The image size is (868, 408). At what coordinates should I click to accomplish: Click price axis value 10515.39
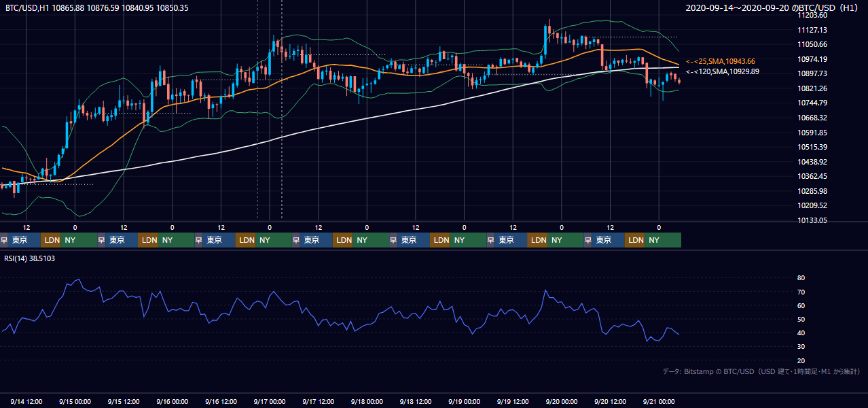tap(812, 147)
